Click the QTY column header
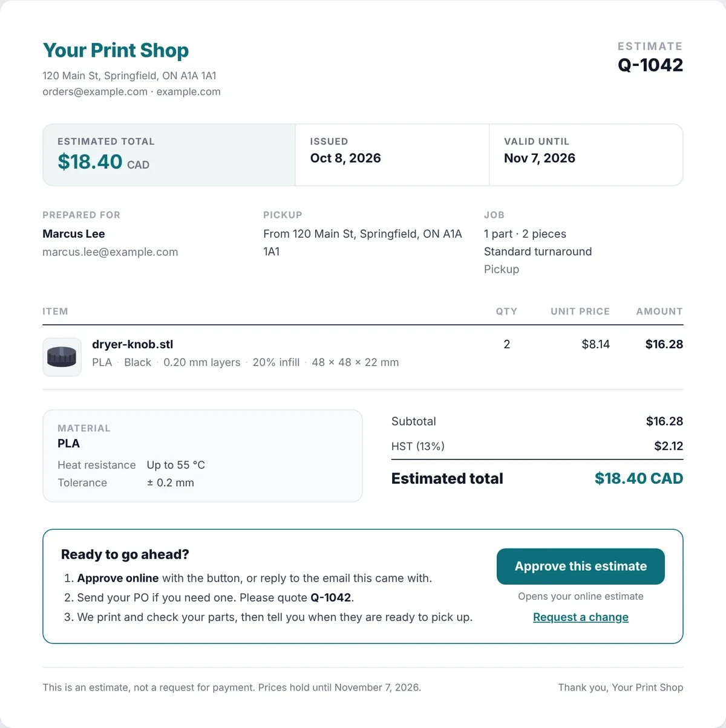 click(506, 311)
